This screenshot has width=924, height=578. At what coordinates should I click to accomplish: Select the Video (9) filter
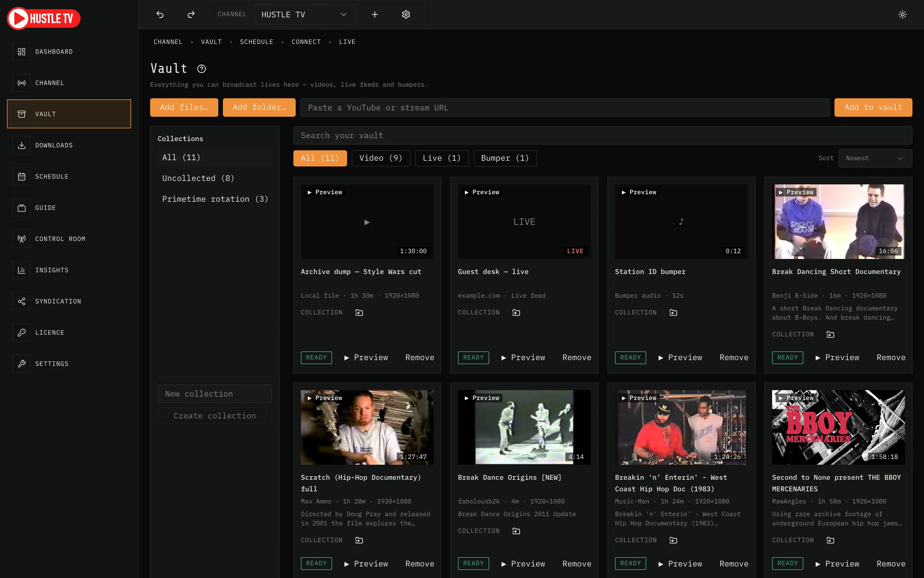(381, 158)
